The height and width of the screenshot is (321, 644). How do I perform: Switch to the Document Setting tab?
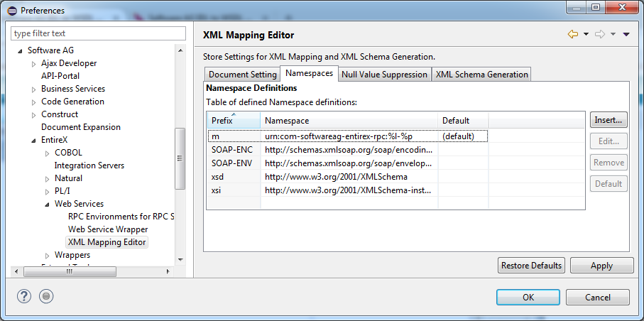(242, 75)
